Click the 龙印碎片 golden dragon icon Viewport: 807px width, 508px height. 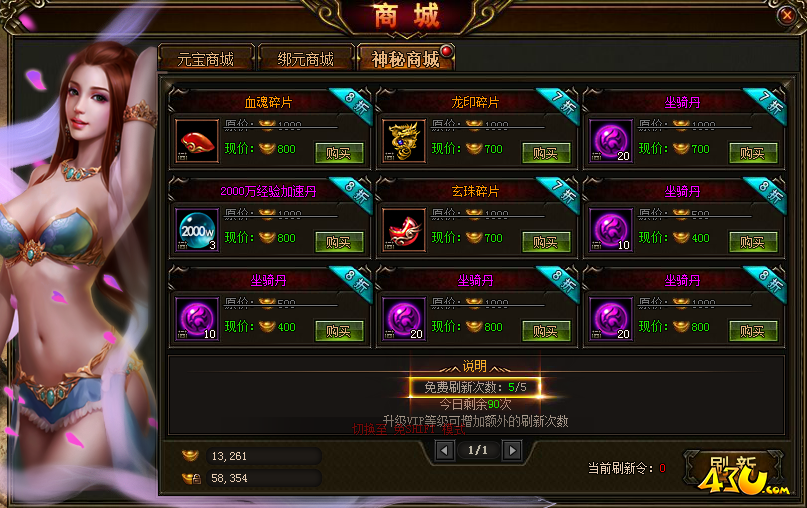[x=404, y=141]
